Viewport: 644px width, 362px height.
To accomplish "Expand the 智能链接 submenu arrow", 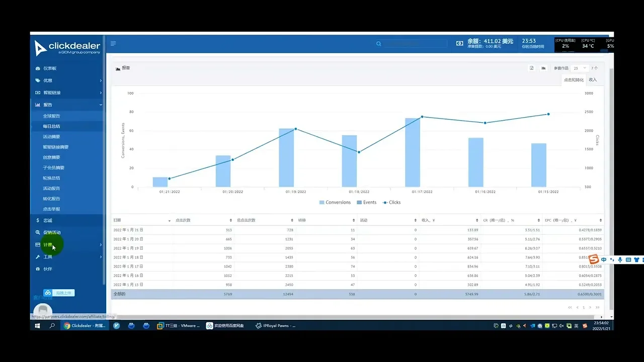I will pyautogui.click(x=101, y=93).
